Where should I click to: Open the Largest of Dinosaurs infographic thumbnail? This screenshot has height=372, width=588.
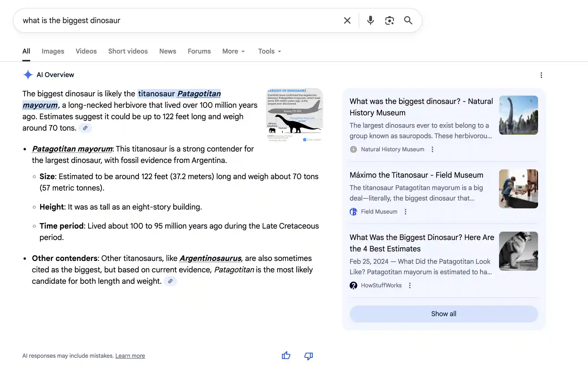click(294, 115)
